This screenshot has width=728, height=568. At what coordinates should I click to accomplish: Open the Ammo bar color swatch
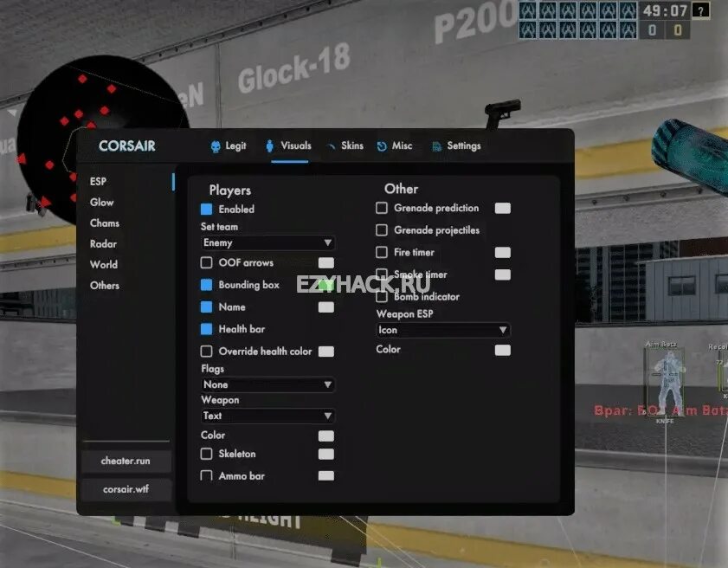(x=326, y=475)
